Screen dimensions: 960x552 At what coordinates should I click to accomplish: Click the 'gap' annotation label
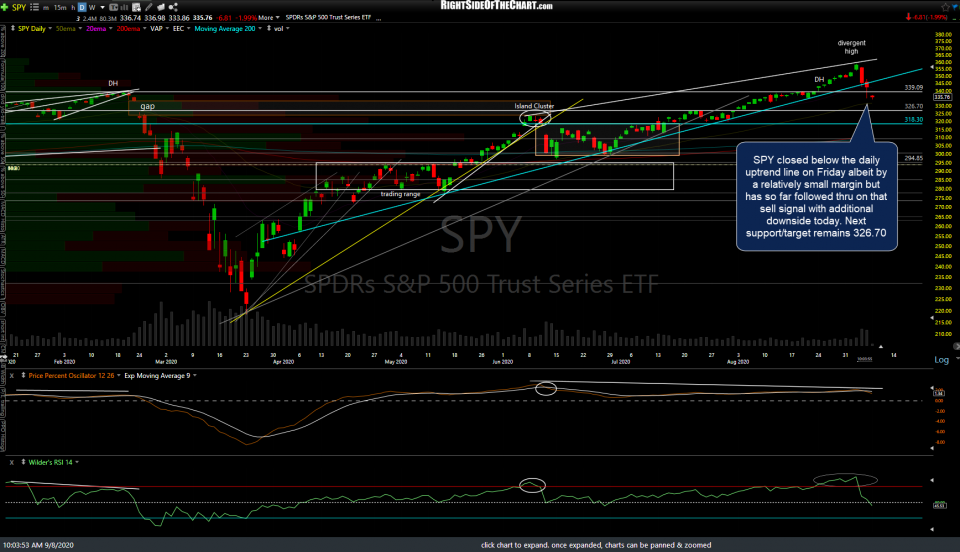click(148, 106)
